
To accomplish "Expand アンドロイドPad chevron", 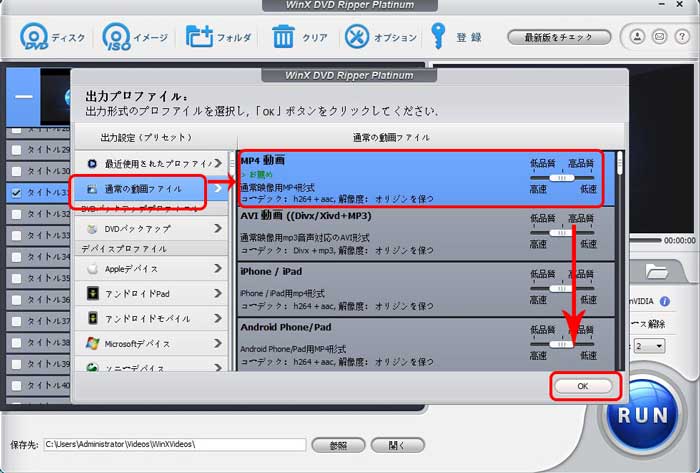I will [x=218, y=293].
